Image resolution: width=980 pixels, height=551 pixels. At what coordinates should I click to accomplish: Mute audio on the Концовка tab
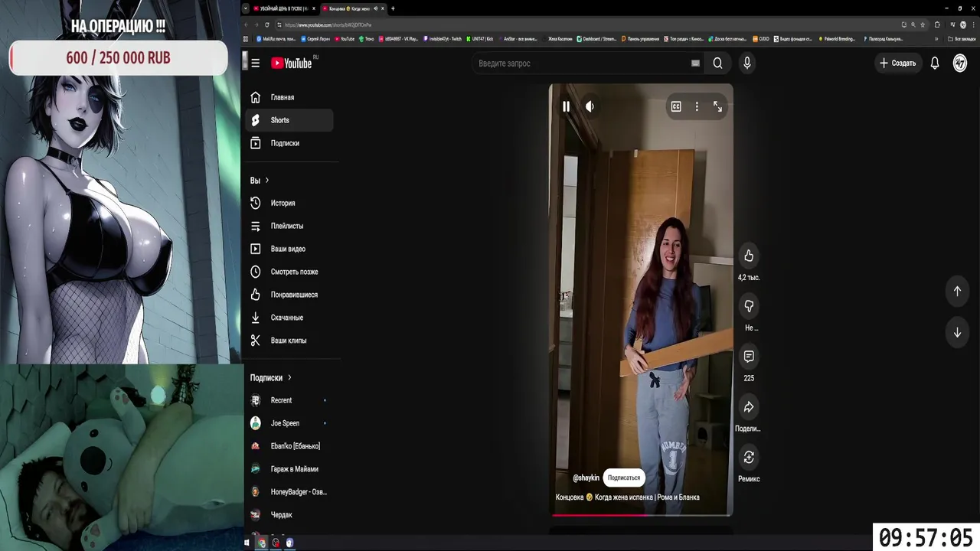375,8
